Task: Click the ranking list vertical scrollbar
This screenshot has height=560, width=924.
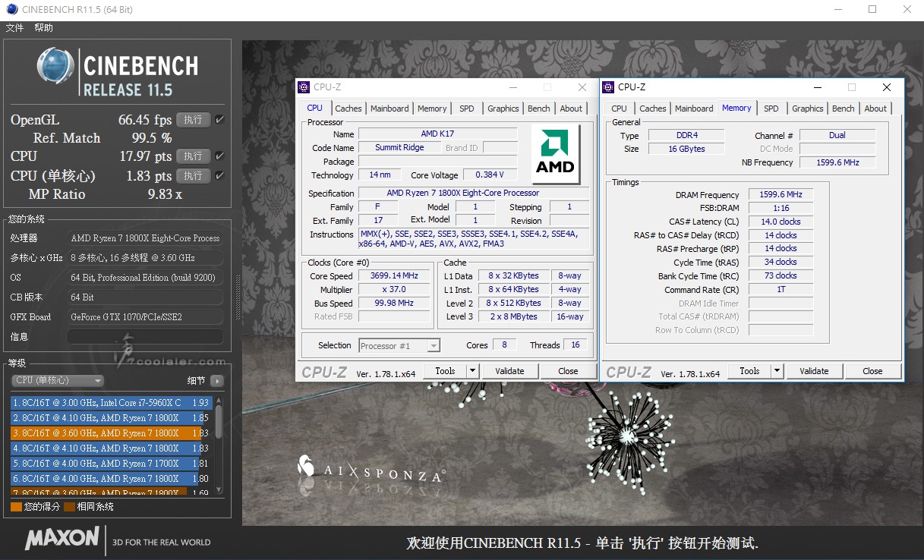Action: pos(219,445)
